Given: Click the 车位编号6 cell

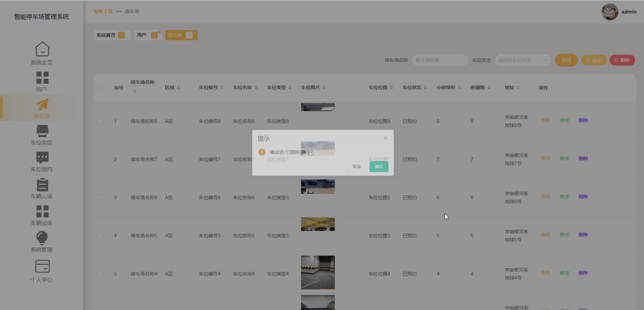Looking at the screenshot, I should coord(210,198).
